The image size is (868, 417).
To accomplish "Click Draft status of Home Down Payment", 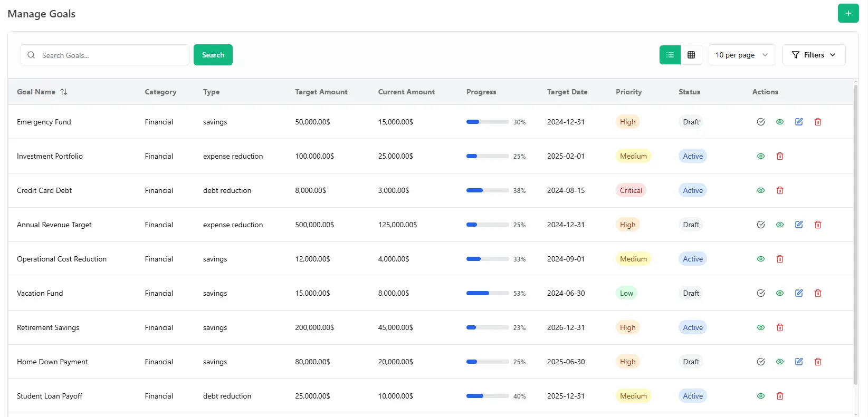I will [x=691, y=362].
